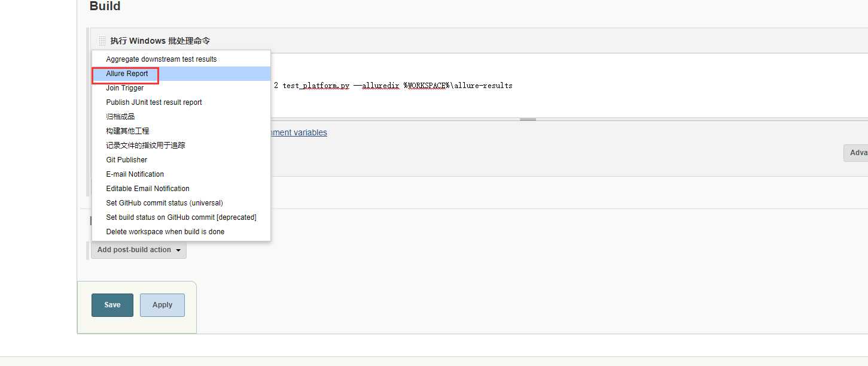Image resolution: width=868 pixels, height=366 pixels.
Task: Select 归档成品 post-build action
Action: tap(181, 117)
